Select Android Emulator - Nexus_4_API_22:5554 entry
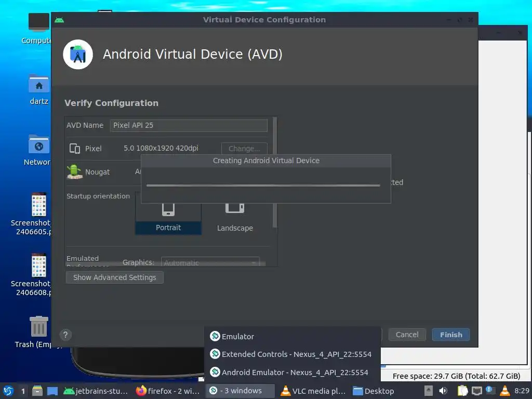 pos(292,372)
